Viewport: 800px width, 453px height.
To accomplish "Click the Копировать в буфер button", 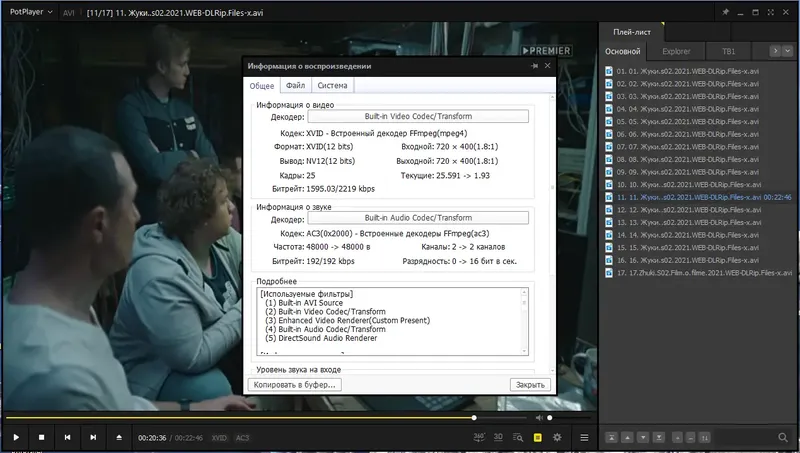I will pos(294,385).
